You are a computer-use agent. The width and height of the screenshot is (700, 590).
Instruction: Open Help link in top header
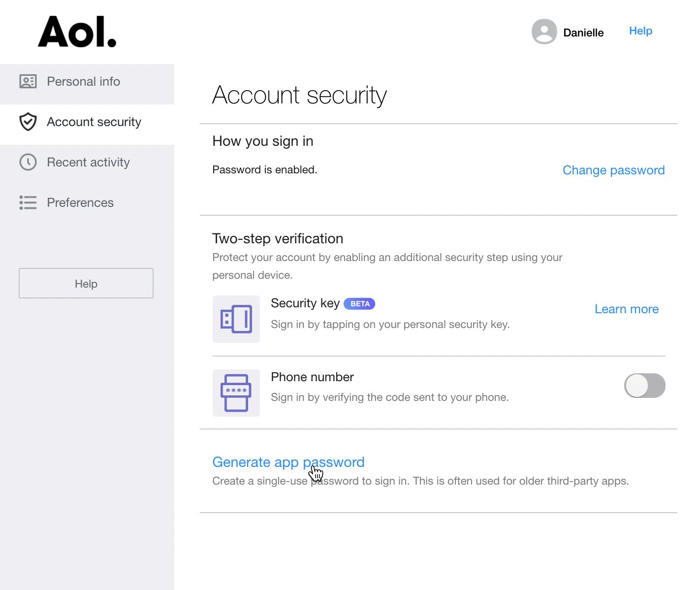pyautogui.click(x=640, y=31)
